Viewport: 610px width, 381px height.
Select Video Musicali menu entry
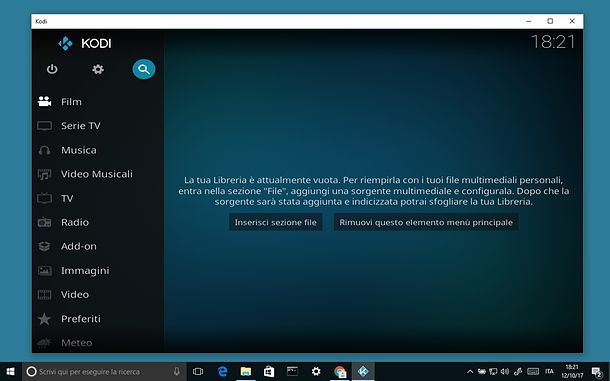pyautogui.click(x=98, y=174)
